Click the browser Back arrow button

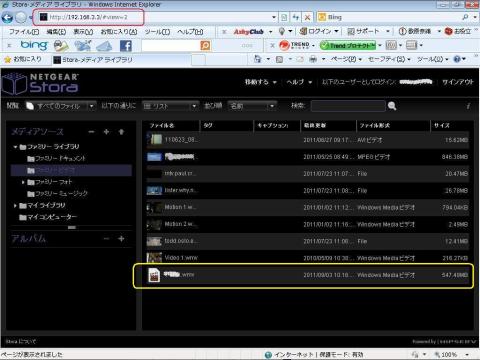tap(8, 17)
